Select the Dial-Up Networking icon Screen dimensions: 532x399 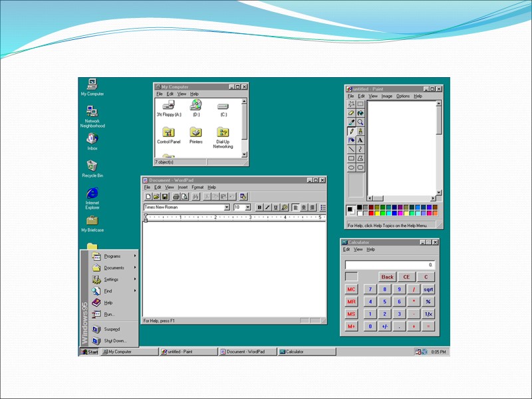pyautogui.click(x=223, y=138)
